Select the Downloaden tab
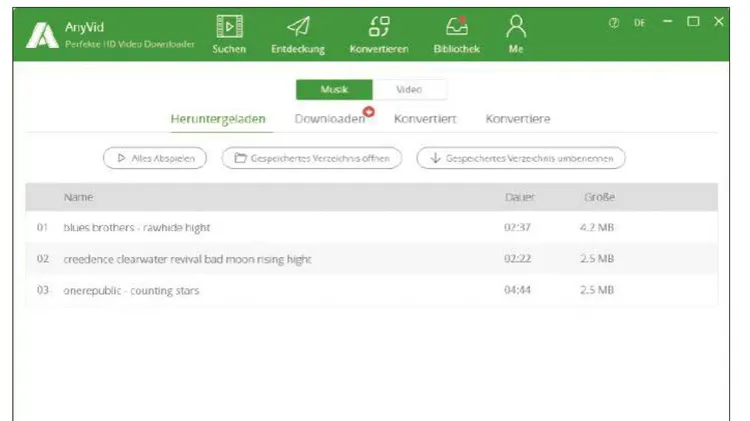This screenshot has height=421, width=750. [x=330, y=119]
